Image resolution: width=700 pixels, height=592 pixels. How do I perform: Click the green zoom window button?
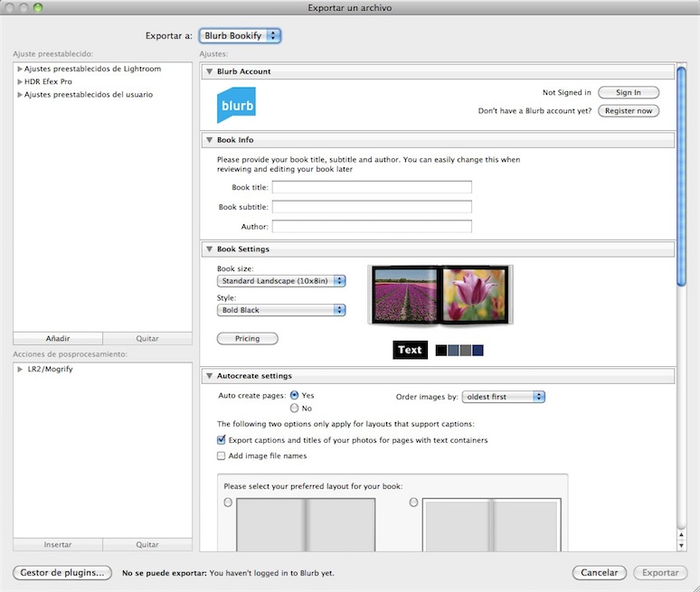coord(38,7)
